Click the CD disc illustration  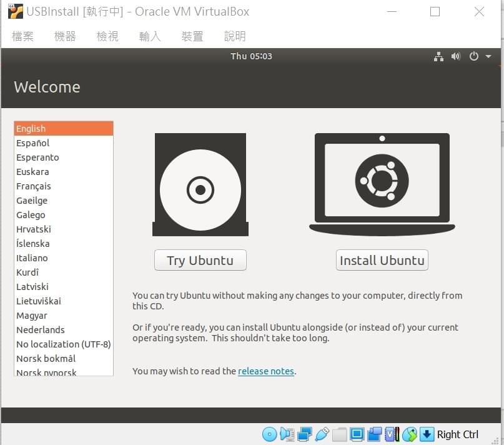pos(200,185)
